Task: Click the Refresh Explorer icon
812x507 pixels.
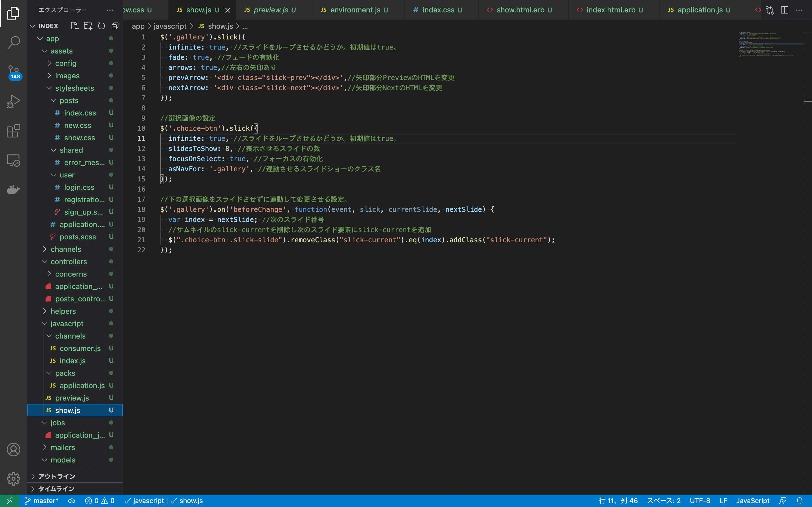Action: [101, 26]
